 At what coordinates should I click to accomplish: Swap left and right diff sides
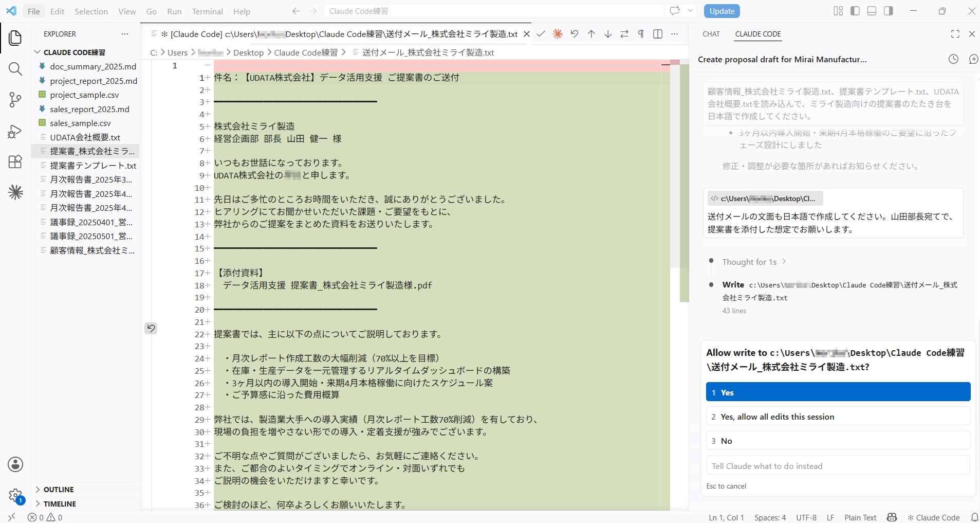pos(624,34)
